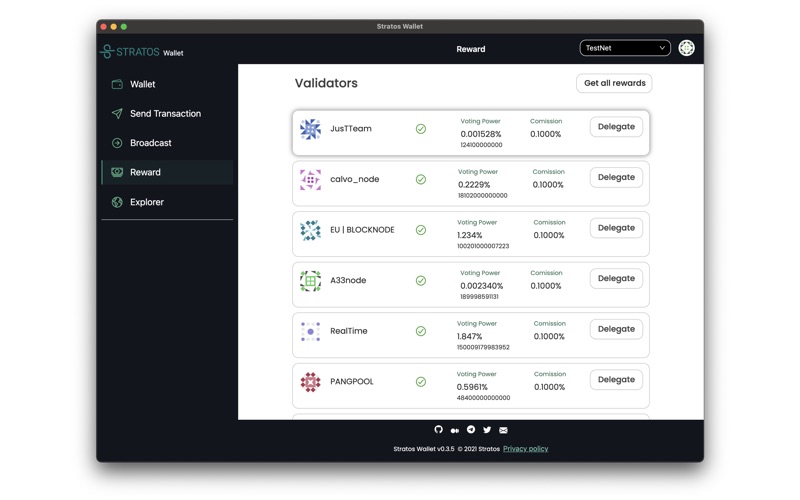The width and height of the screenshot is (800, 500).
Task: Click the green check icon for EU | BLOCKNODE
Action: point(420,230)
